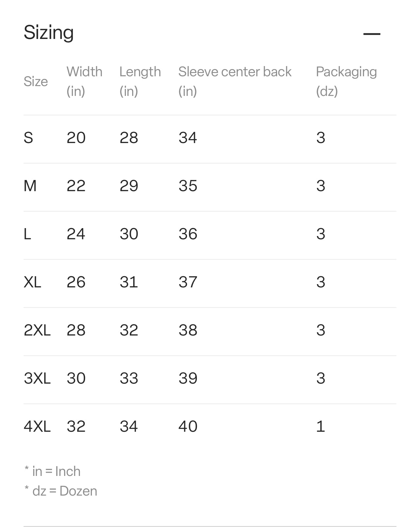Click the sleeve value 40 cell
The height and width of the screenshot is (527, 420).
click(x=188, y=427)
